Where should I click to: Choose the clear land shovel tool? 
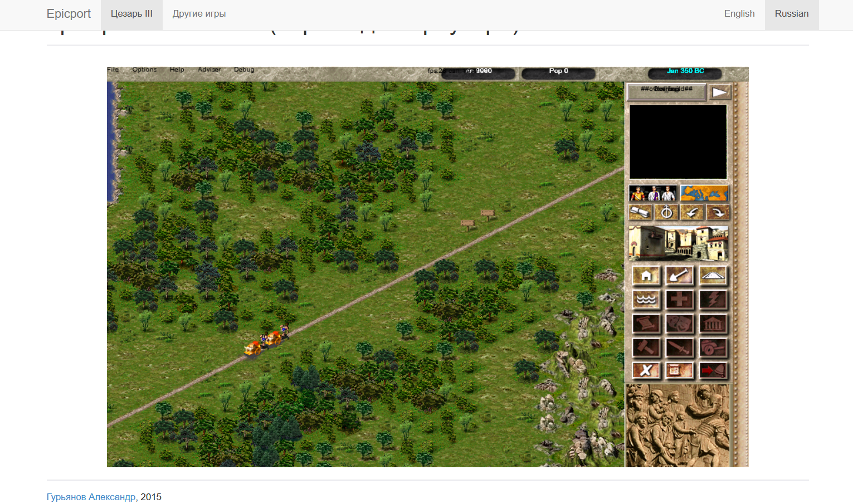point(680,276)
